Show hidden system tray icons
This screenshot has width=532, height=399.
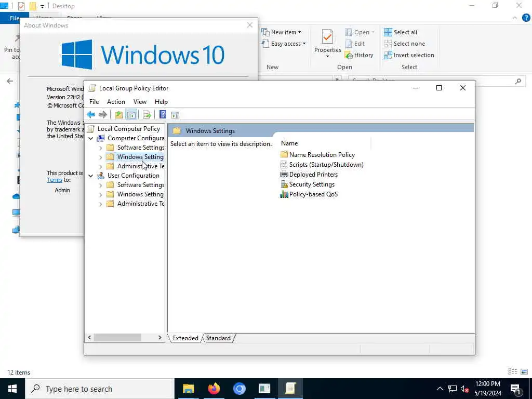[440, 389]
